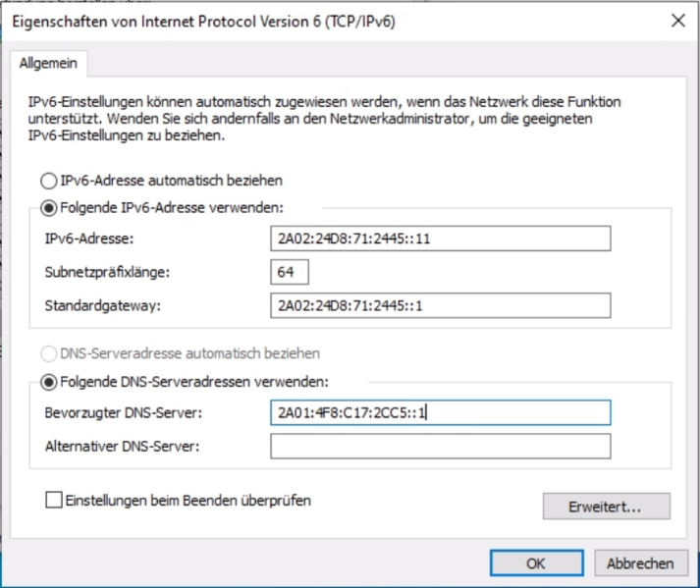Open advanced settings via Erweitert button
Image resolution: width=700 pixels, height=588 pixels.
pyautogui.click(x=606, y=507)
